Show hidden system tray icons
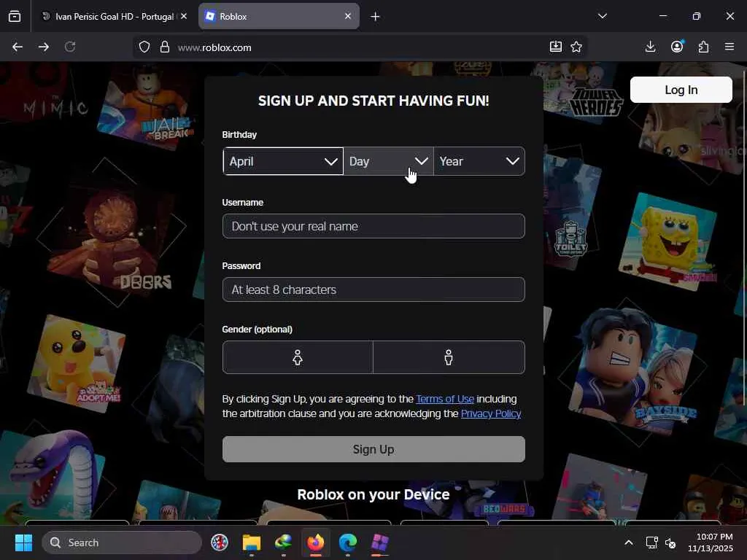The height and width of the screenshot is (560, 747). (629, 542)
